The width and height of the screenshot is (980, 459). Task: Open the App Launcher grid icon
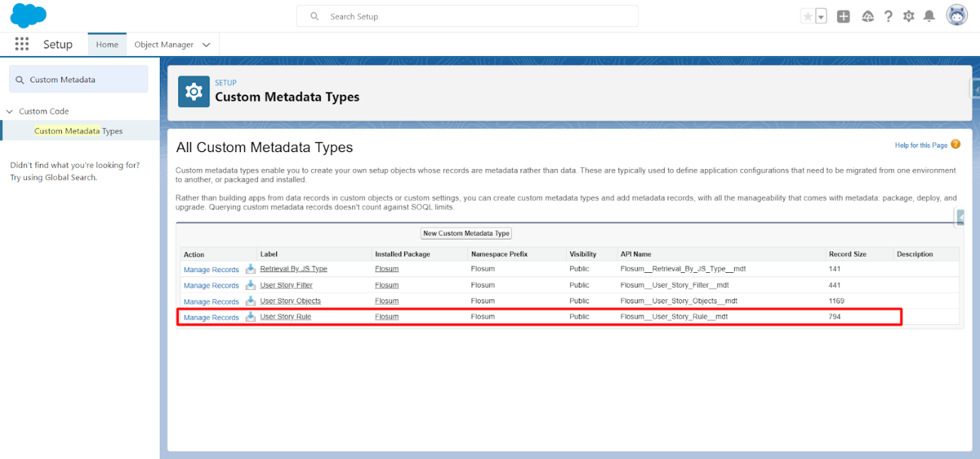pyautogui.click(x=22, y=44)
